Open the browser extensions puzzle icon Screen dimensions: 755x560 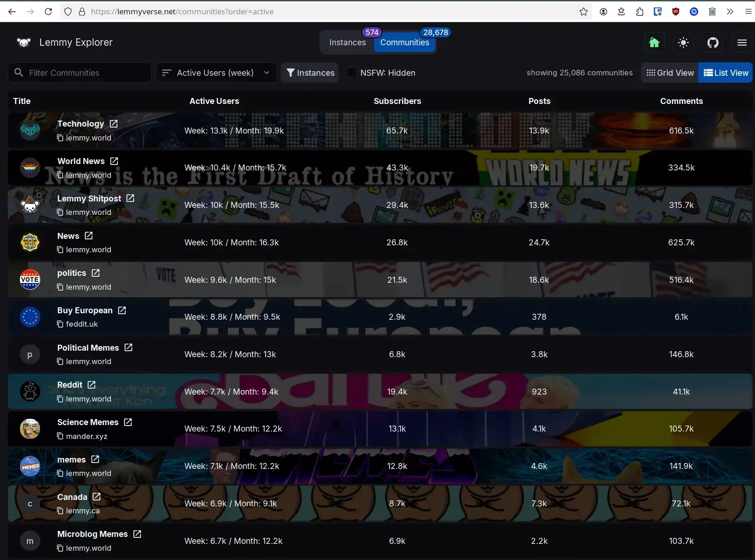[639, 12]
